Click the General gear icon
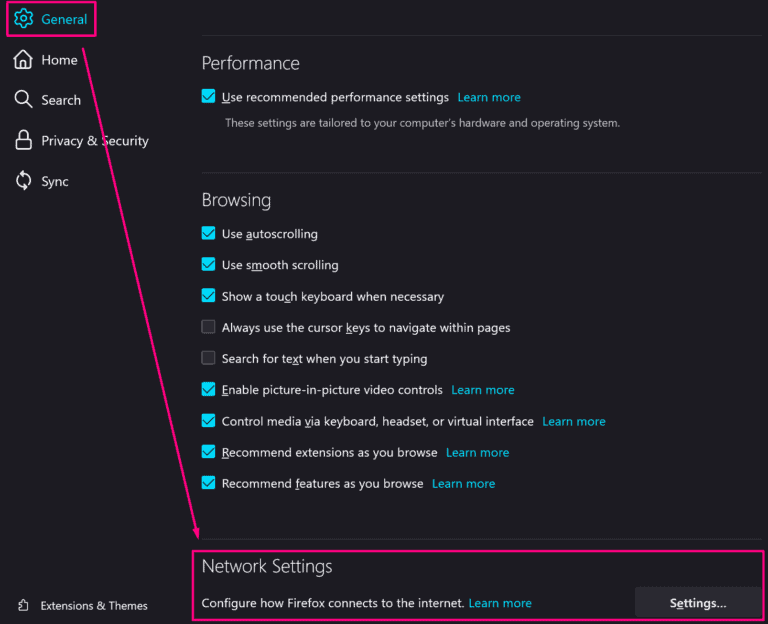 click(23, 19)
